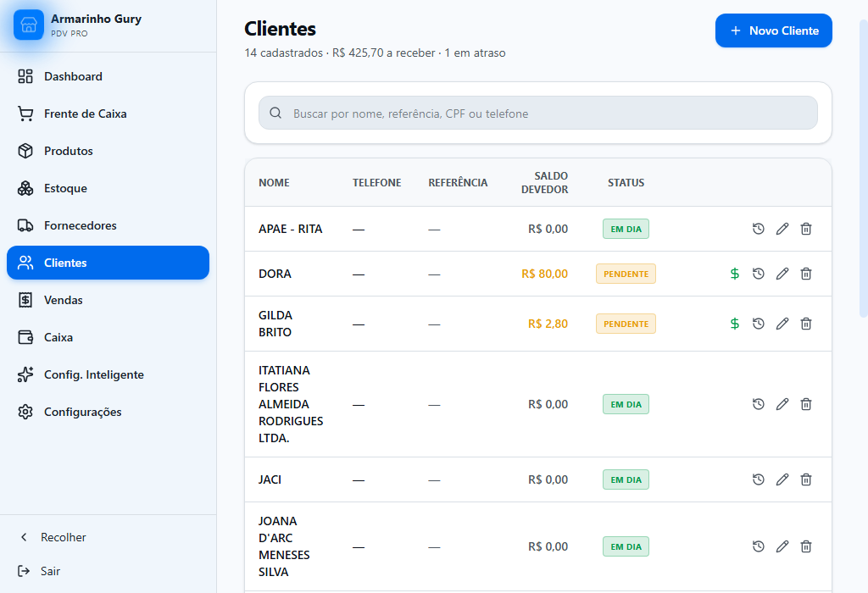This screenshot has width=868, height=593.
Task: Open the Caixa section
Action: click(108, 337)
